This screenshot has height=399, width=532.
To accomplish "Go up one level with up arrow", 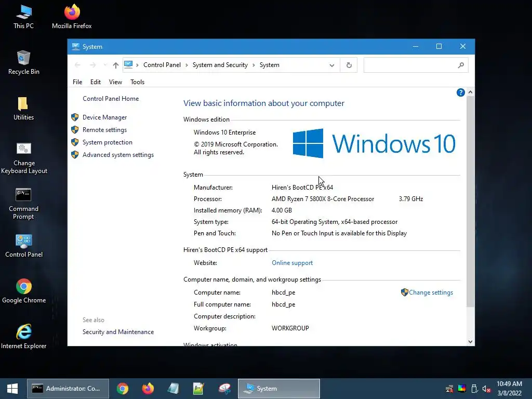I will (116, 65).
